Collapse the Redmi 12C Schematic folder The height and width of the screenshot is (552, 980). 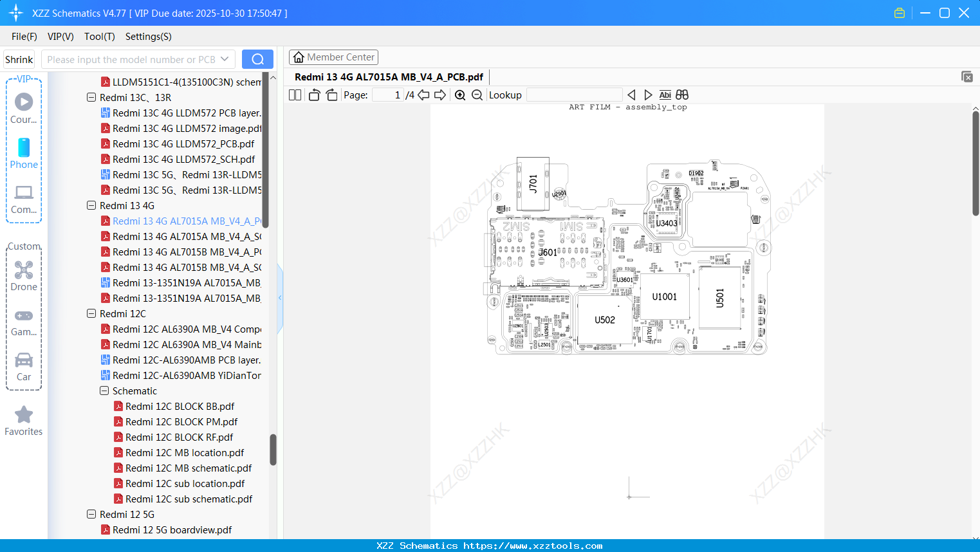[x=104, y=391]
